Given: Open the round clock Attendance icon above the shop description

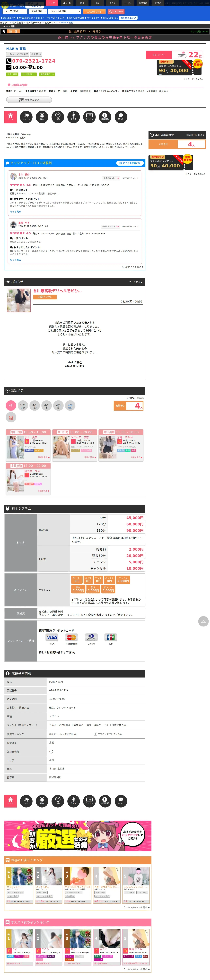Looking at the screenshot, I should [x=58, y=117].
